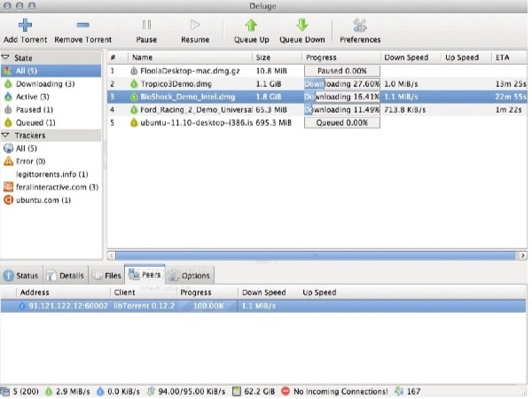This screenshot has height=399, width=532.
Task: Click the connections 5 (200) status item
Action: coord(20,392)
